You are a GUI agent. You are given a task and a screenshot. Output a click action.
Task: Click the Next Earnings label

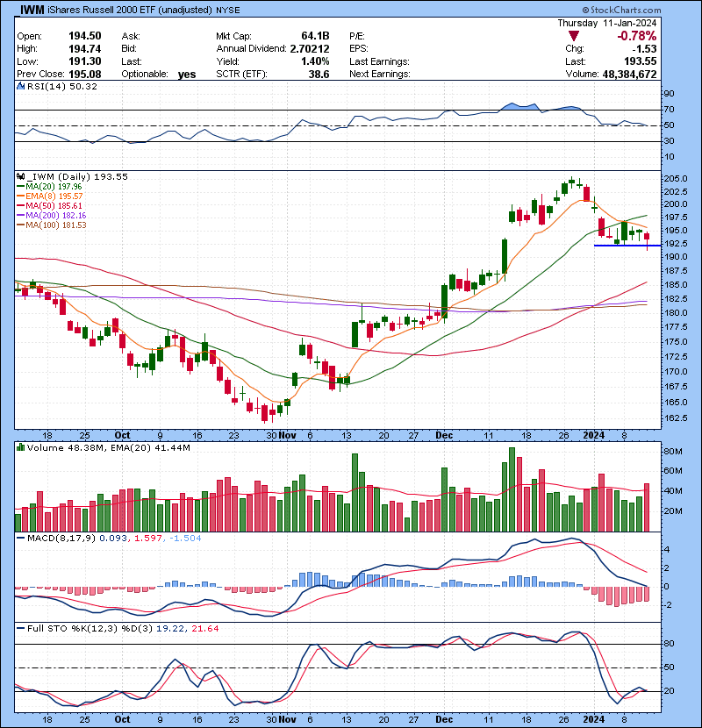(380, 75)
